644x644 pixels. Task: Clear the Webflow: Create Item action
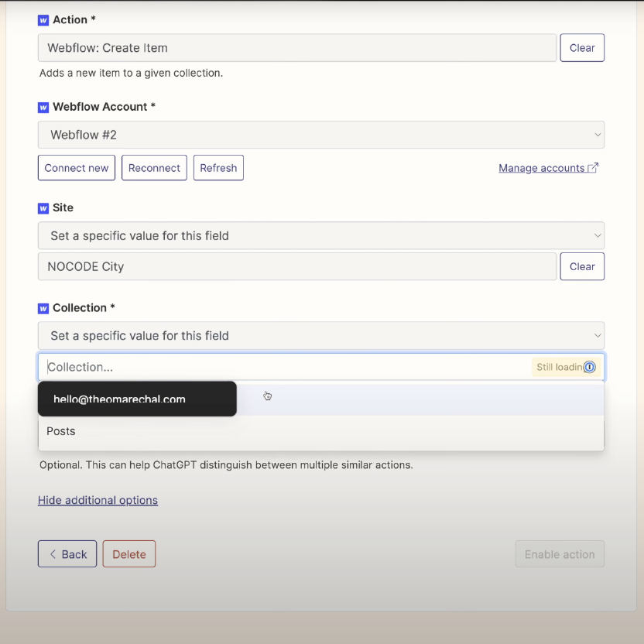tap(582, 48)
